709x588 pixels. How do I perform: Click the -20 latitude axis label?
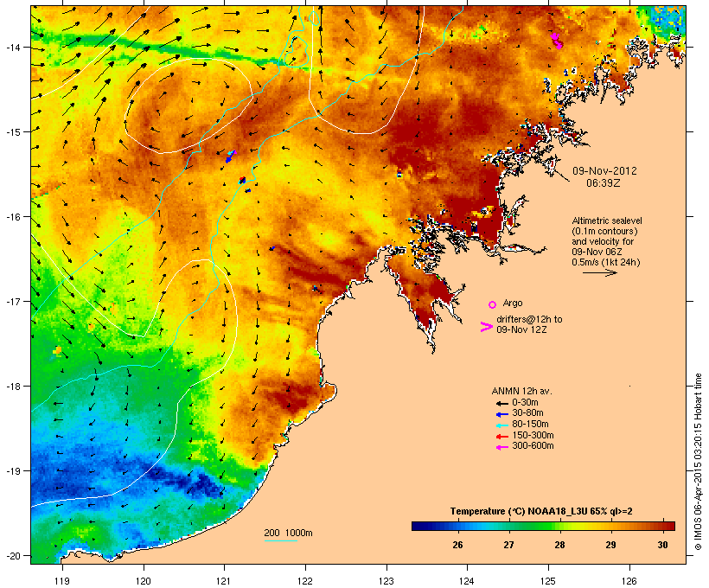pos(13,556)
